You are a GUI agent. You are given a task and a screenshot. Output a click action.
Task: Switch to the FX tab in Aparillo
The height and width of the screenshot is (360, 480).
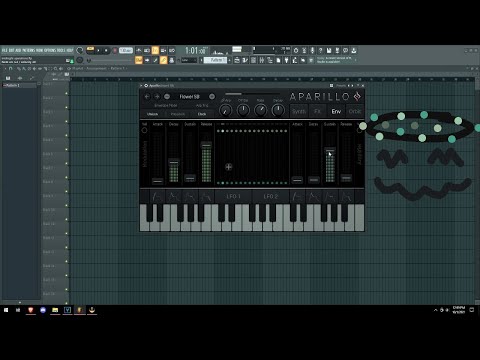click(317, 111)
